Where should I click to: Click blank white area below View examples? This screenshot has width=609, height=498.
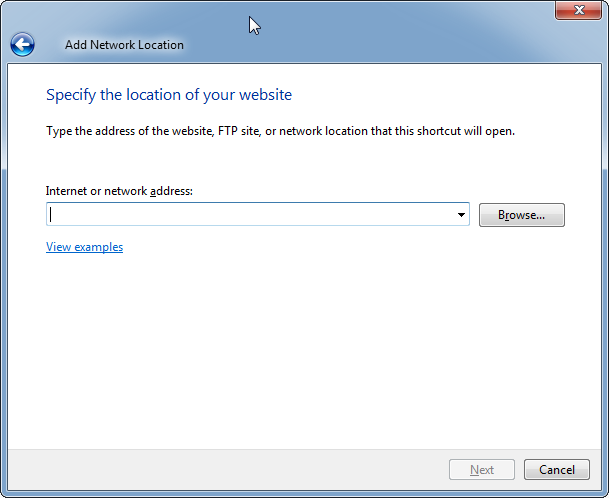coord(300,350)
